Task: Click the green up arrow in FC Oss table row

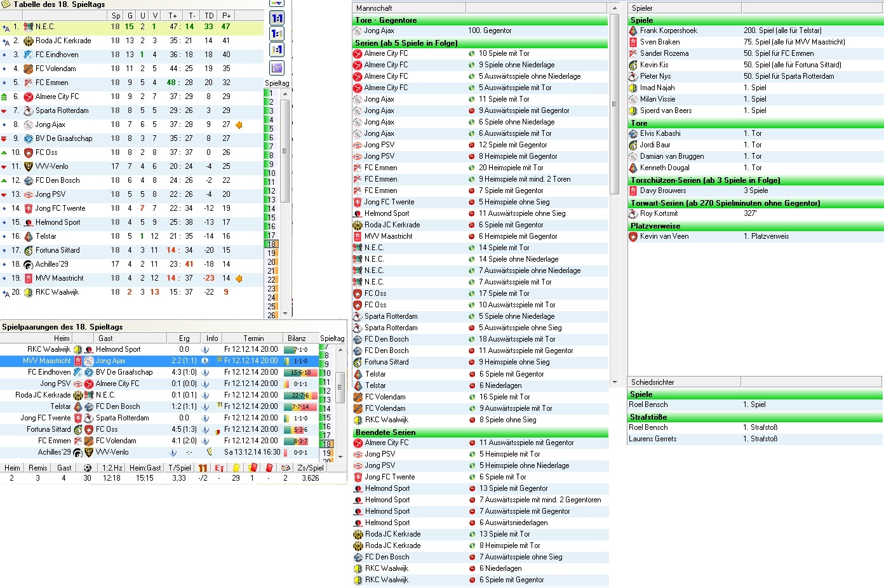Action: coord(4,152)
